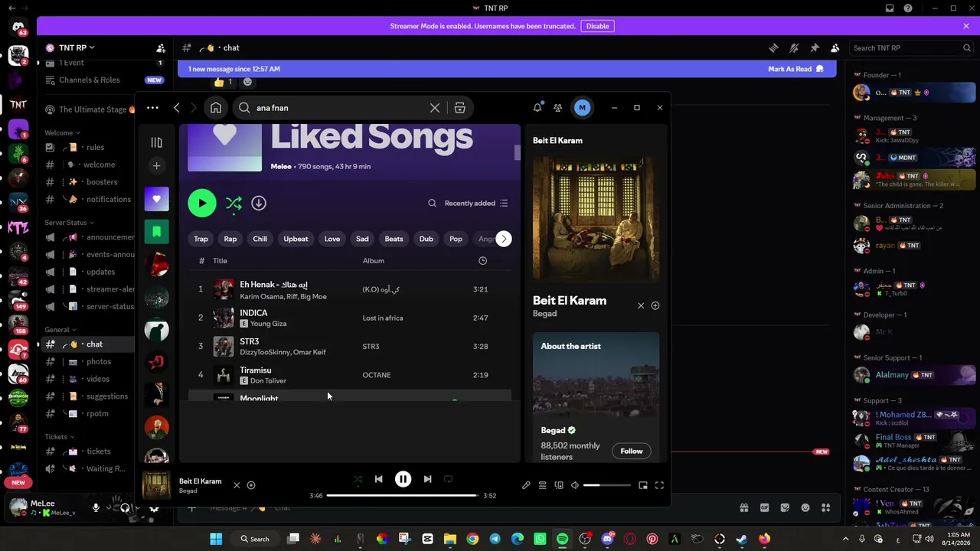Open Spotify Browse icon in search bar

click(x=459, y=108)
